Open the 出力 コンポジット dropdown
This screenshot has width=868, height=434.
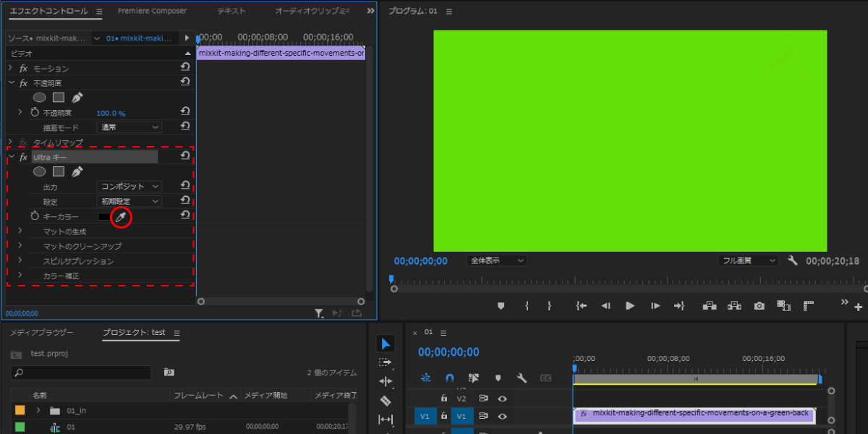tap(129, 187)
